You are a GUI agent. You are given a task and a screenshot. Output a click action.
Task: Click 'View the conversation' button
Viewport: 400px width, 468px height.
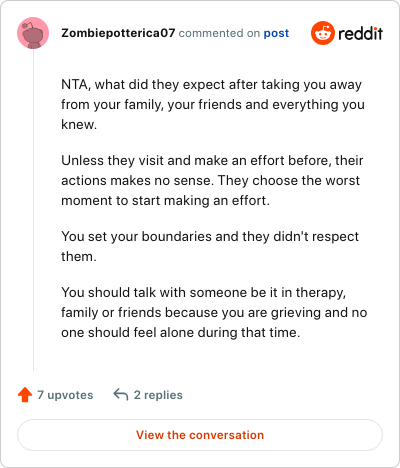[x=200, y=435]
